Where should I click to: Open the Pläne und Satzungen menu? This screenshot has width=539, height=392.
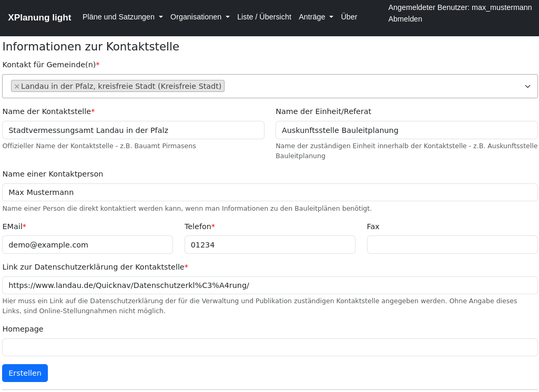(123, 17)
